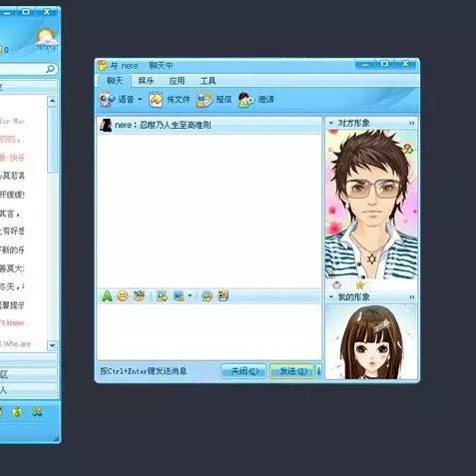Collapse the 我的形象 panel triangle
Screen dimensions: 476x476
pos(331,296)
